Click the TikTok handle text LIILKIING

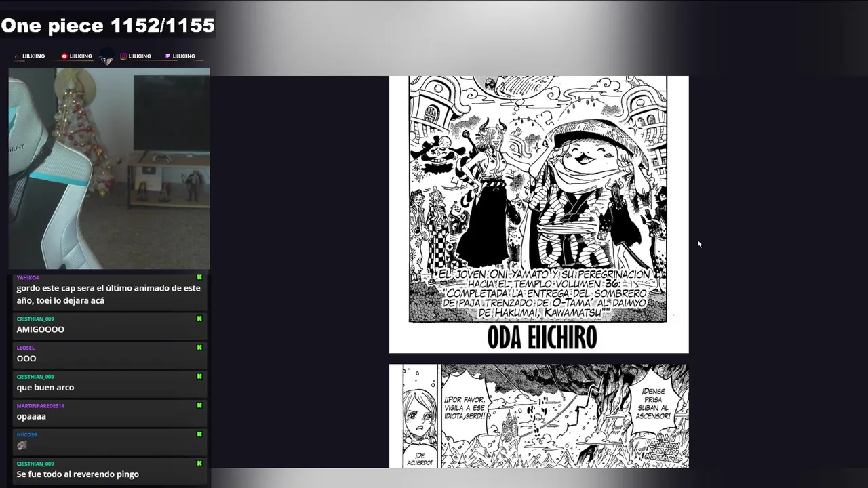tap(33, 56)
